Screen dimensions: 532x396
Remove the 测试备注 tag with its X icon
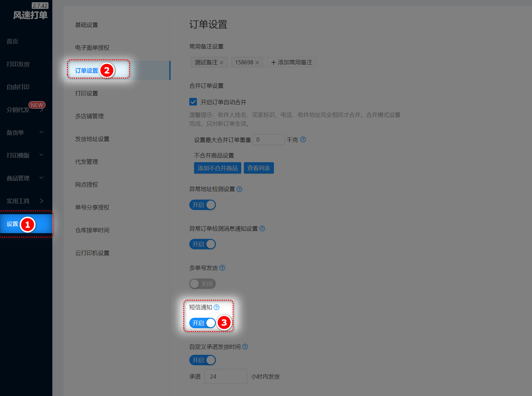pyautogui.click(x=221, y=62)
